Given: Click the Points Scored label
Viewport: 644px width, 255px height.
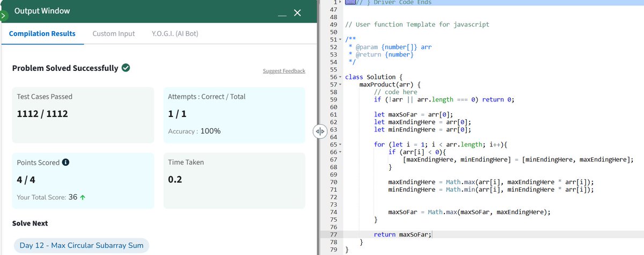Looking at the screenshot, I should [x=38, y=163].
